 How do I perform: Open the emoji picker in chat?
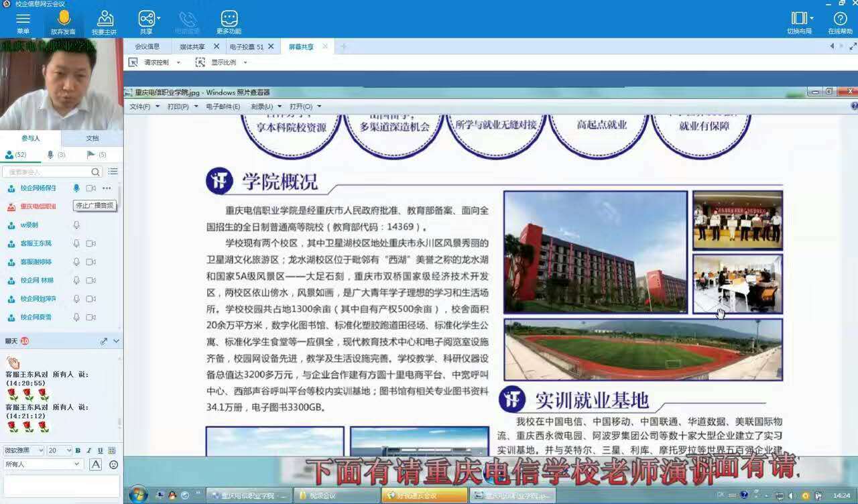tap(113, 464)
